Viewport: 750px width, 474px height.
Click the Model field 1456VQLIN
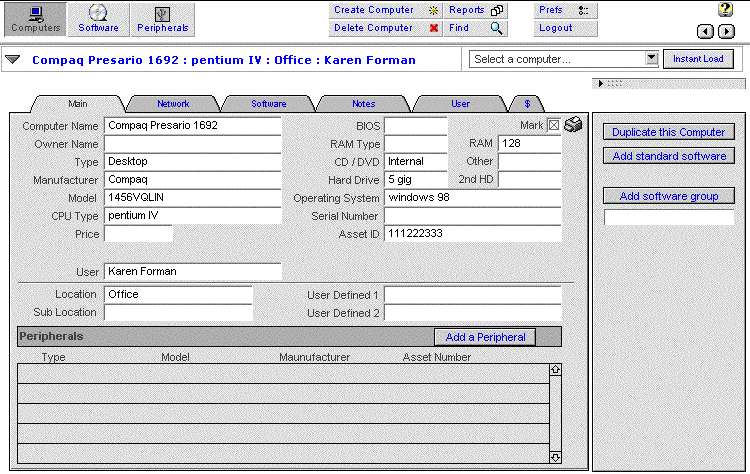(x=193, y=198)
